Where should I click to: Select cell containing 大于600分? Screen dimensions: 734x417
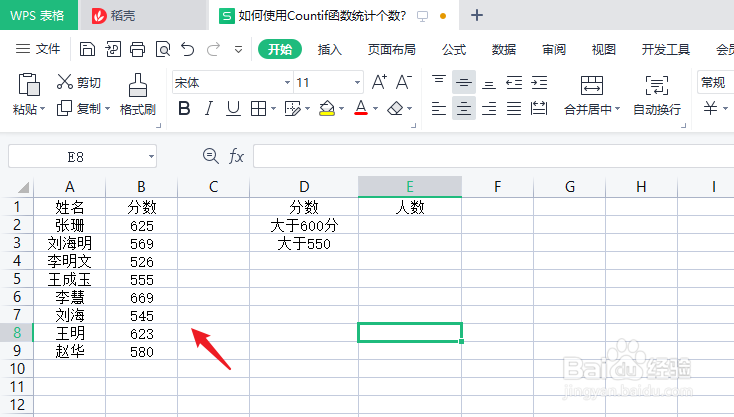pyautogui.click(x=304, y=225)
